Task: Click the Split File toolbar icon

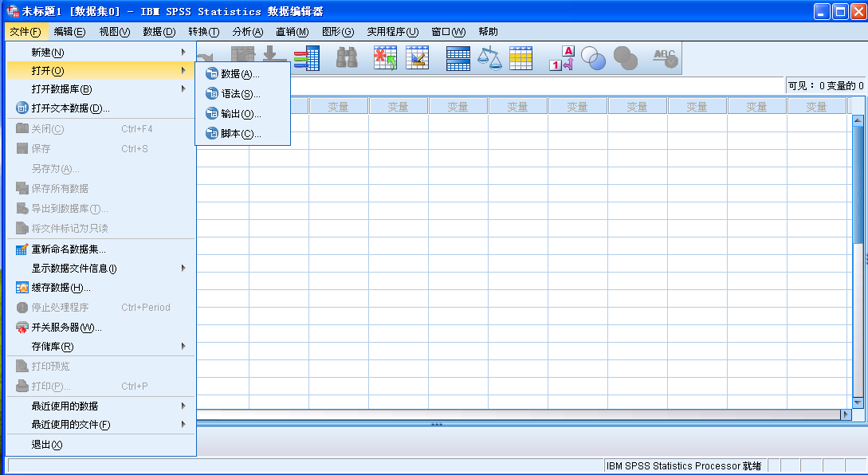Action: (458, 58)
